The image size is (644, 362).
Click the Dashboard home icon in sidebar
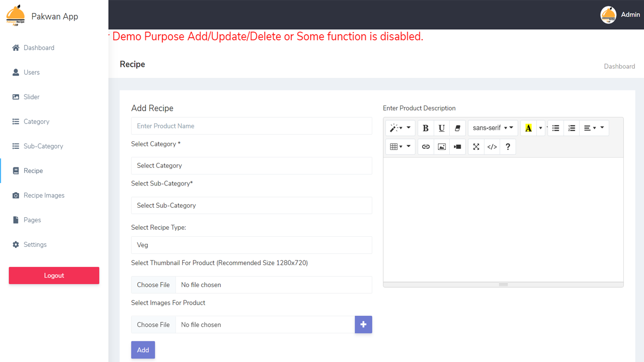point(16,48)
